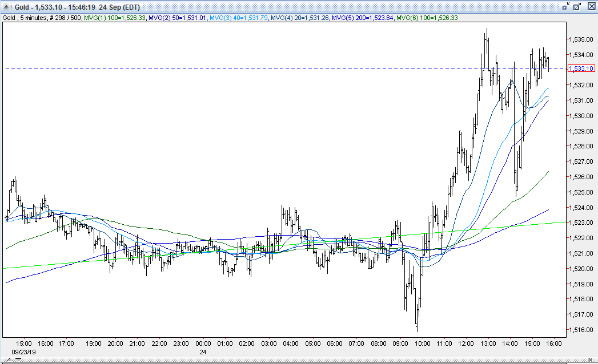Click the 1,521.00 price axis label

tap(581, 253)
